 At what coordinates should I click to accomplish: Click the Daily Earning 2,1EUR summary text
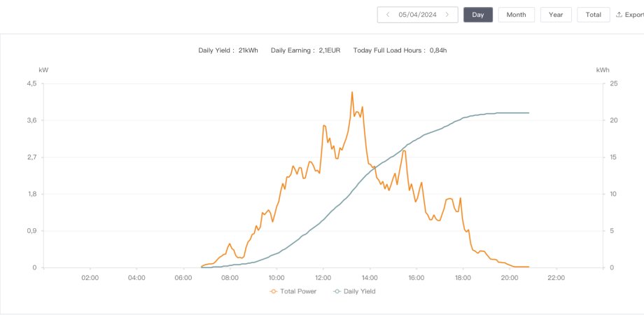pyautogui.click(x=305, y=50)
